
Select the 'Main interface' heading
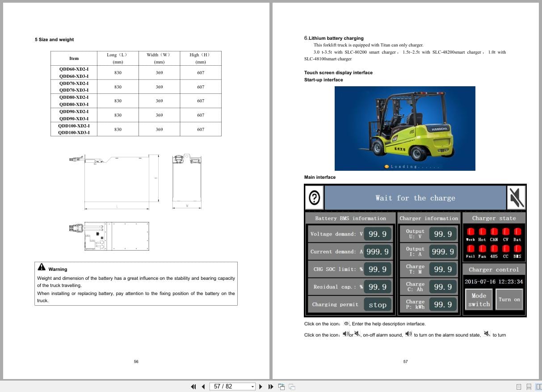pyautogui.click(x=320, y=177)
